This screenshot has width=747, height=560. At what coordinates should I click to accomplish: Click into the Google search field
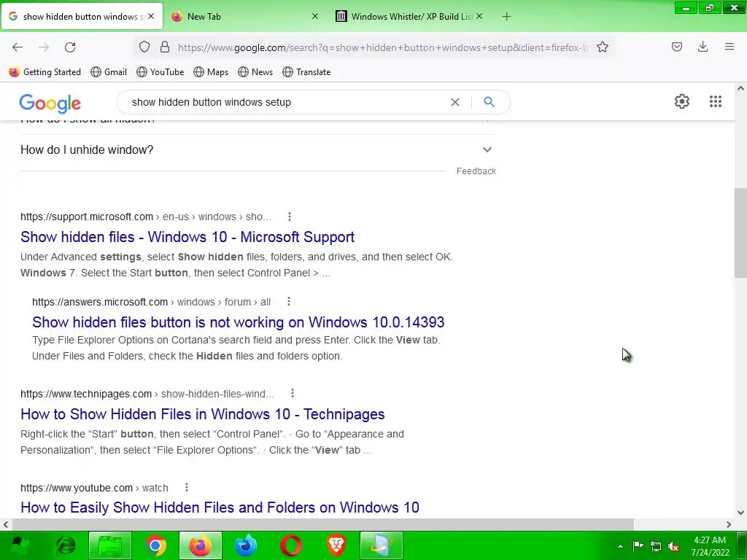click(286, 102)
